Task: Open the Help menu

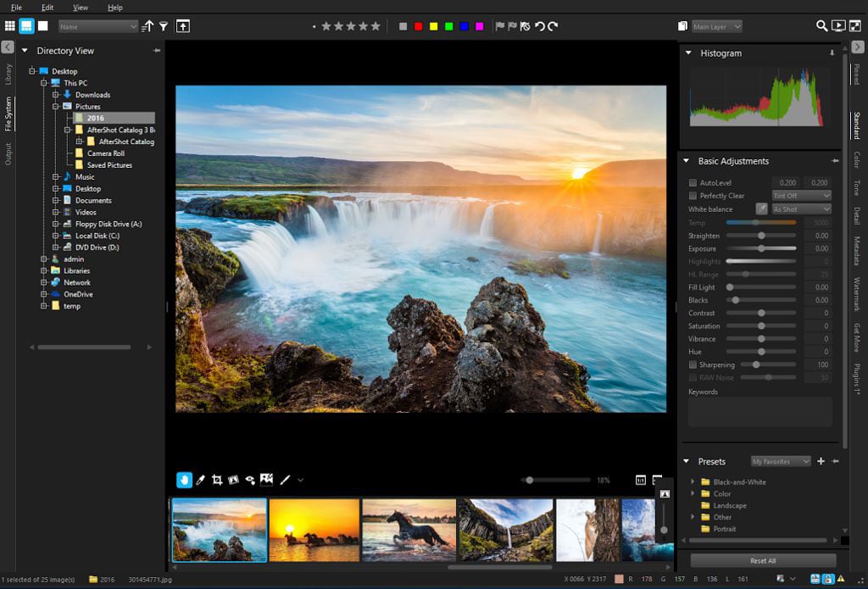Action: (115, 7)
